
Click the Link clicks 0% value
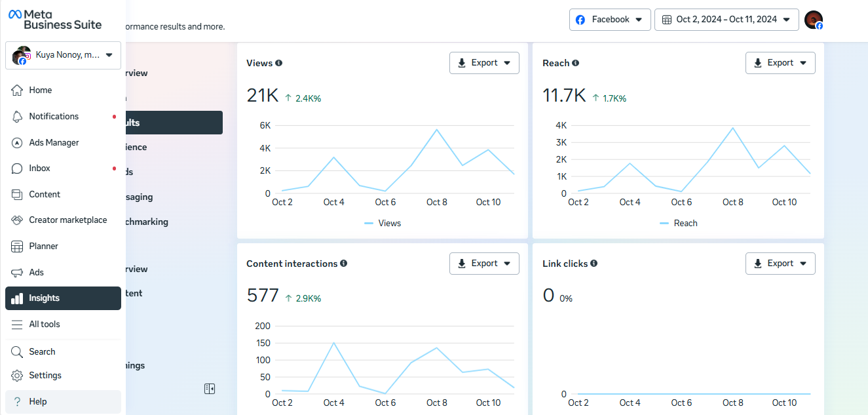(566, 298)
